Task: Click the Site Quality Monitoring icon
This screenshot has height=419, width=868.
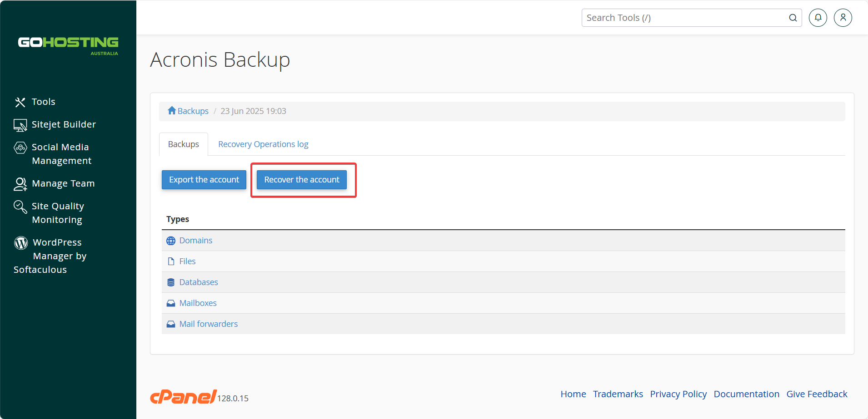Action: pos(20,207)
